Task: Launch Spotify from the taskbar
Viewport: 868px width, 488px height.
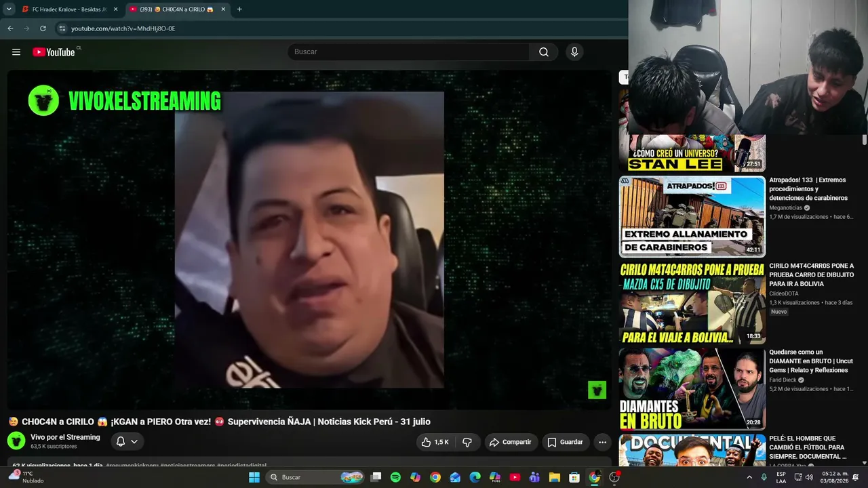Action: (395, 477)
